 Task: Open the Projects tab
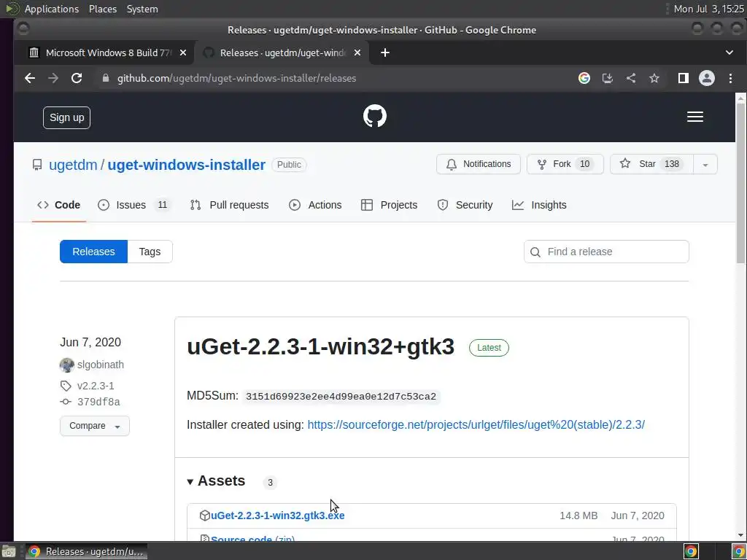click(390, 205)
